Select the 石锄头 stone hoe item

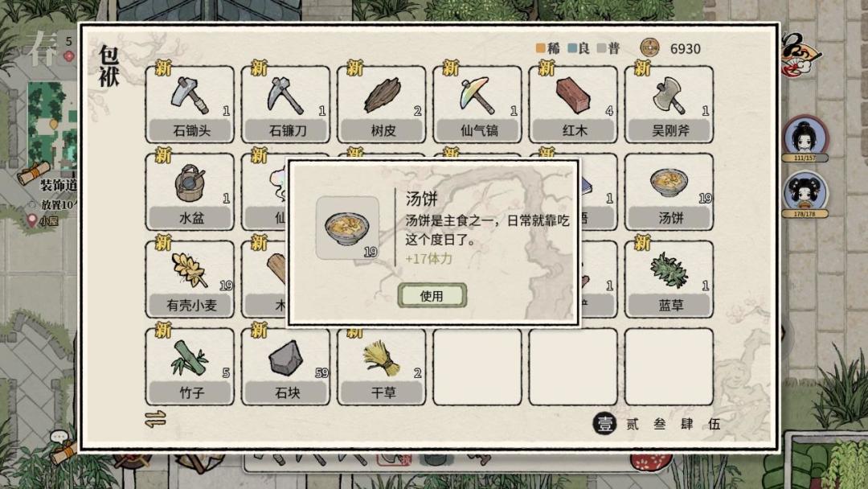[x=190, y=104]
